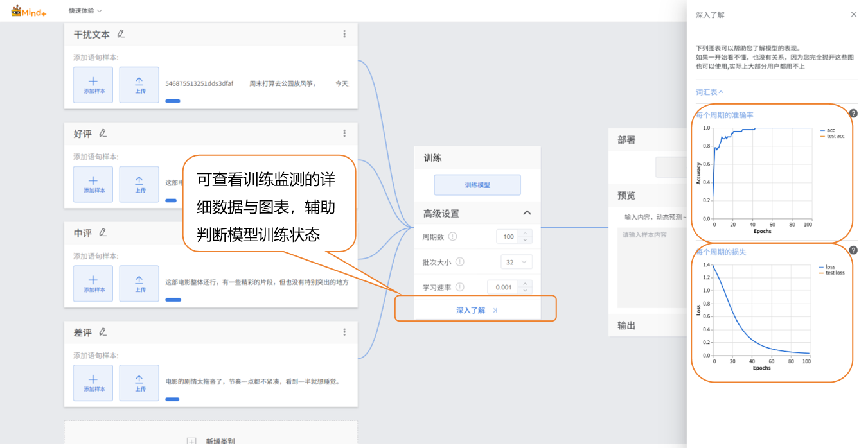Close the 深入了解 side panel

(x=853, y=15)
